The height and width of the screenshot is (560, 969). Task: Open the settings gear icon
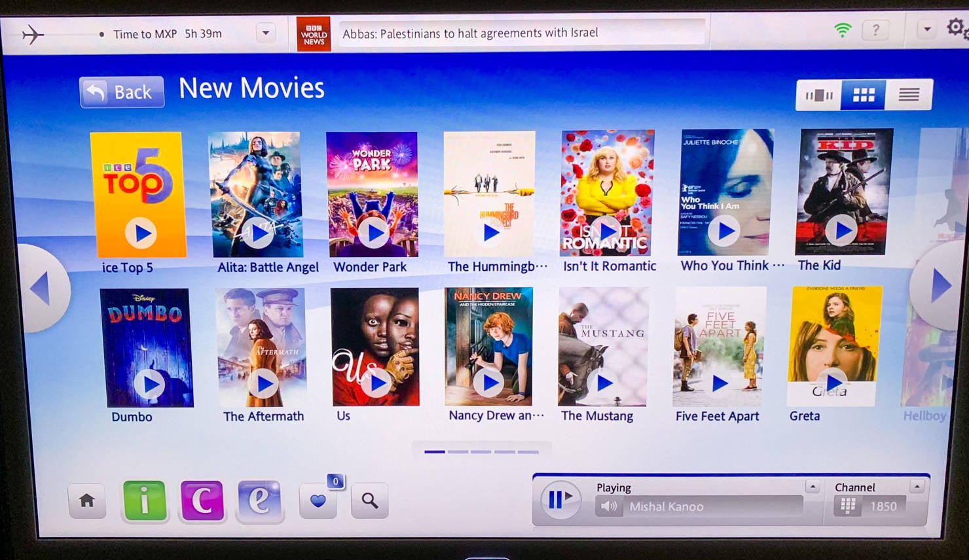[x=956, y=27]
